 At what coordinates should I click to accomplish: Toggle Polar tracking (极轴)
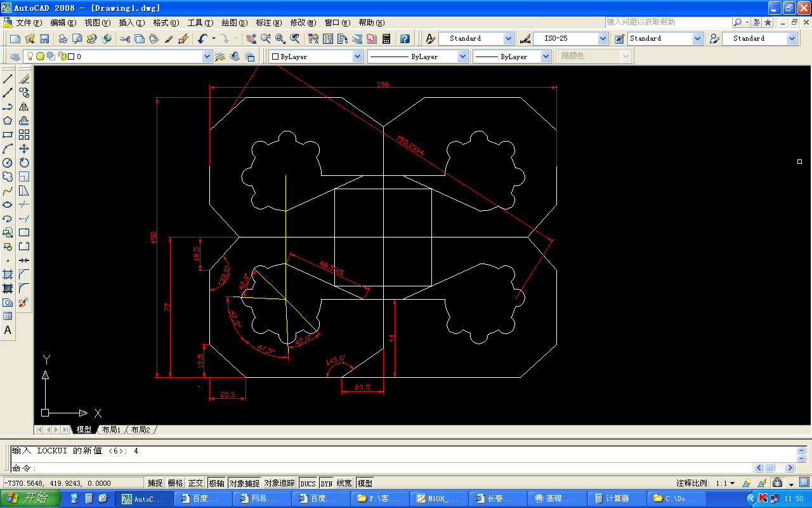click(x=216, y=483)
